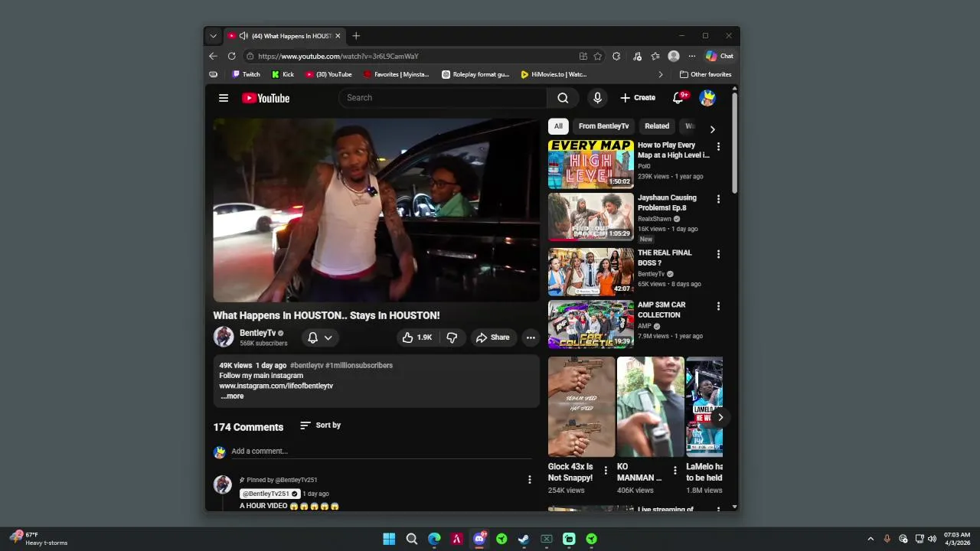Open options for AMP $3M CAR COLLECTION video
This screenshot has width=980, height=551.
click(718, 306)
